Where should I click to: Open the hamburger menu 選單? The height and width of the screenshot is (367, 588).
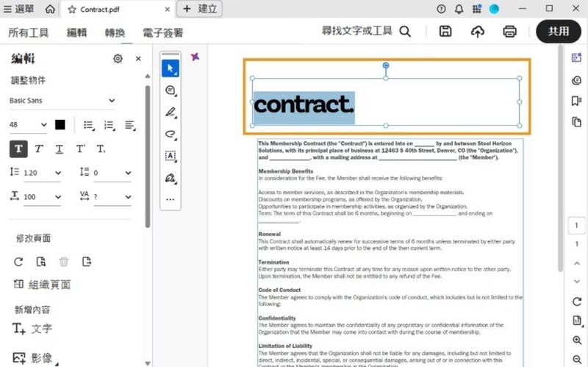18,9
